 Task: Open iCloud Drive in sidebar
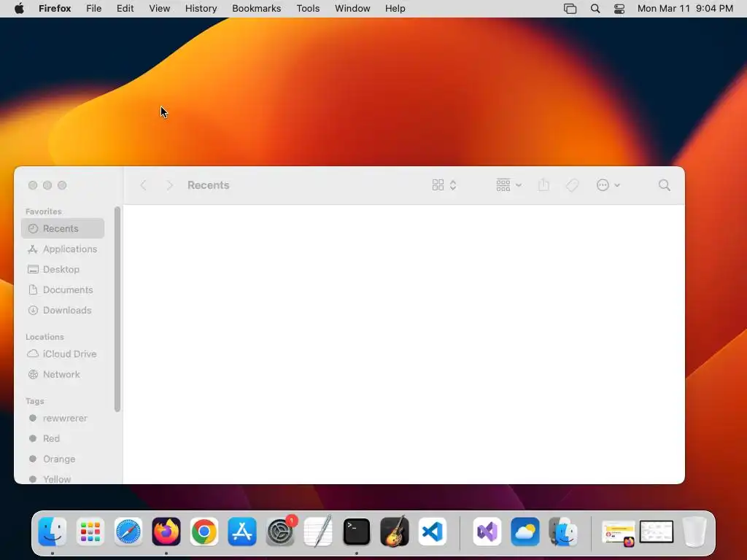(63, 354)
